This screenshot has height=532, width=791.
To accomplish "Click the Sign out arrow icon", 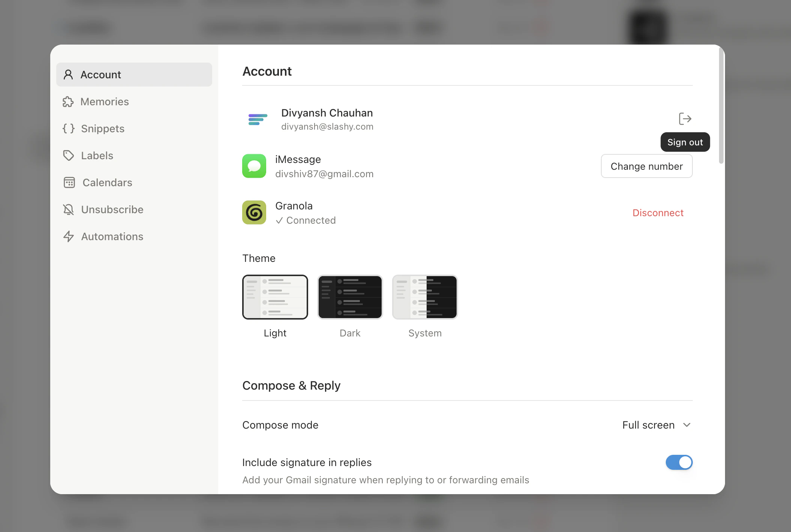I will click(x=685, y=119).
